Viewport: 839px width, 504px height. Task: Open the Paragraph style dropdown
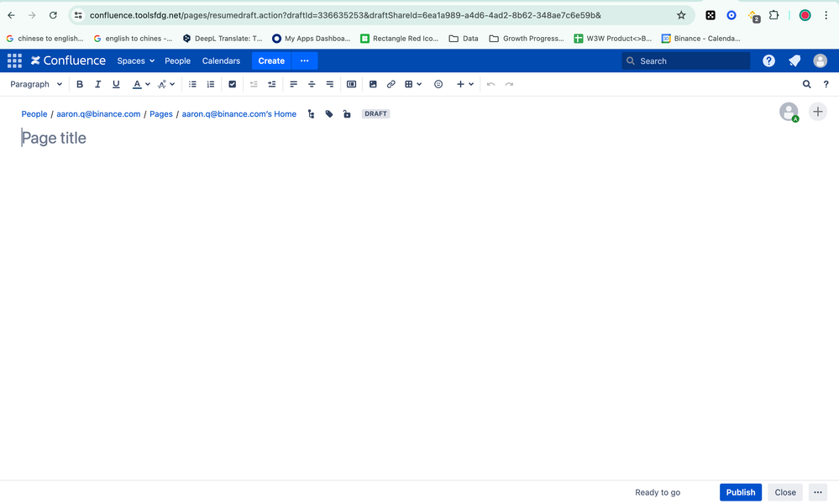click(x=36, y=84)
